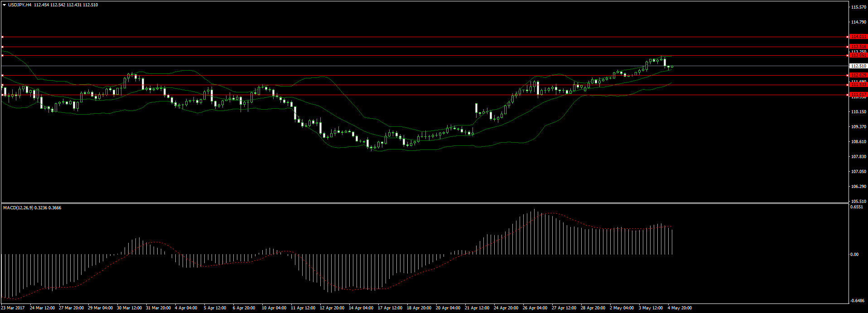Image resolution: width=868 pixels, height=313 pixels.
Task: Click the 24 Apr 20:00 time label
Action: (x=506, y=308)
